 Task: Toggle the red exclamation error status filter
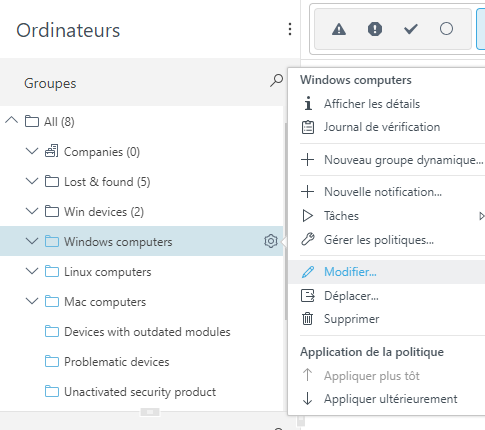click(375, 29)
